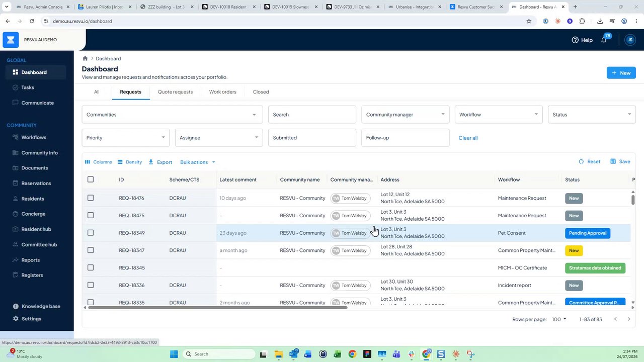Screen dimensions: 644x362
Task: Open Registers in the sidebar
Action: coord(32,275)
